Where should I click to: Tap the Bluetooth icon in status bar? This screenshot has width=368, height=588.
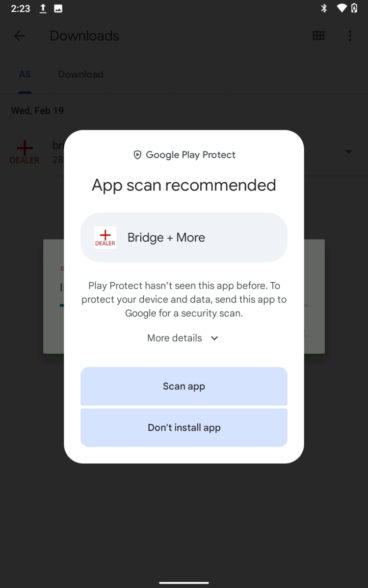pos(323,8)
